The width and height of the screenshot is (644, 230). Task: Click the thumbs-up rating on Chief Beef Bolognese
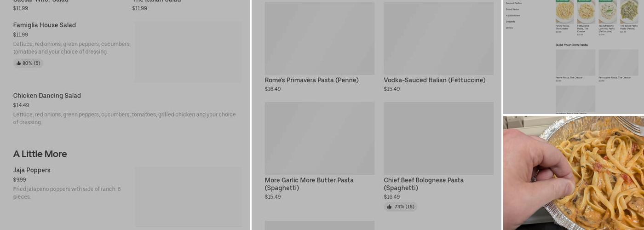tap(401, 207)
